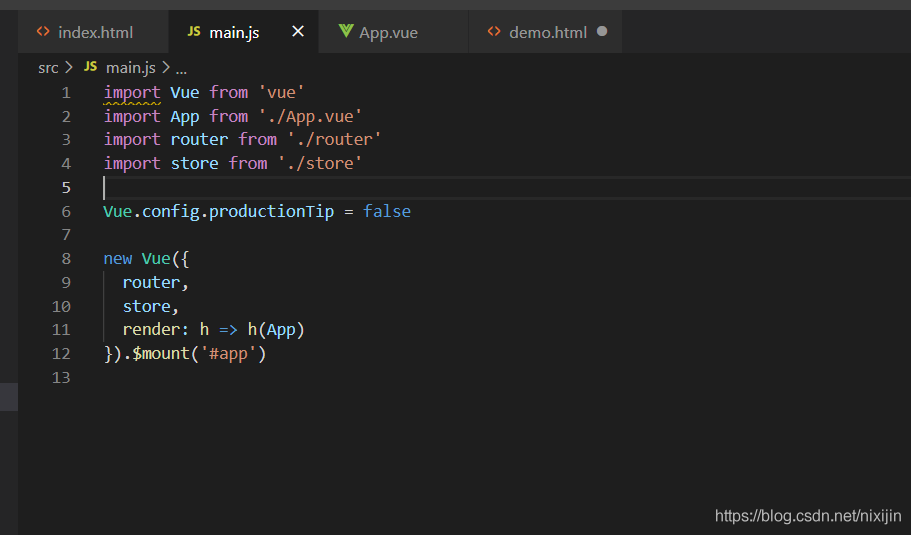Viewport: 911px width, 535px height.
Task: Click the unsaved dot on demo.html tab
Action: [x=602, y=31]
